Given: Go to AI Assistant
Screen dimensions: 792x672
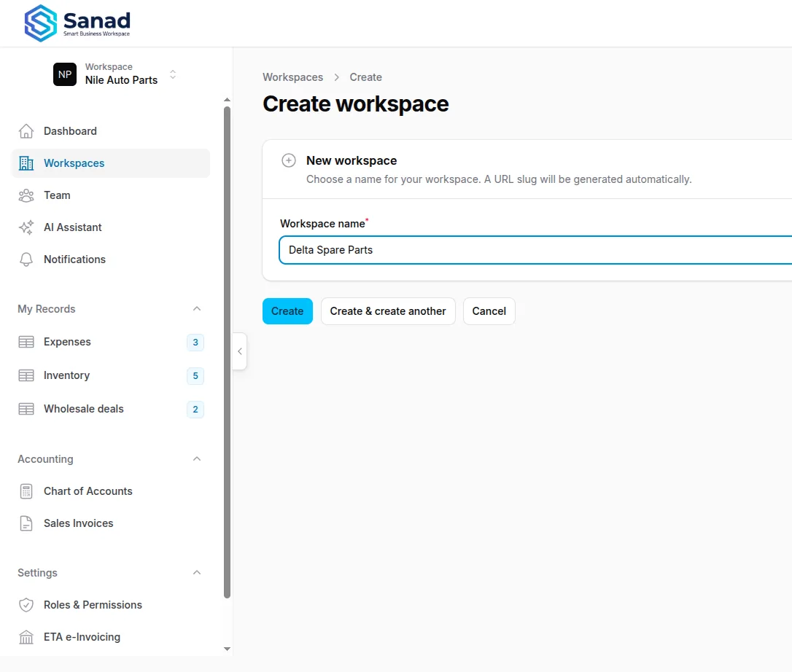Looking at the screenshot, I should click(x=111, y=227).
